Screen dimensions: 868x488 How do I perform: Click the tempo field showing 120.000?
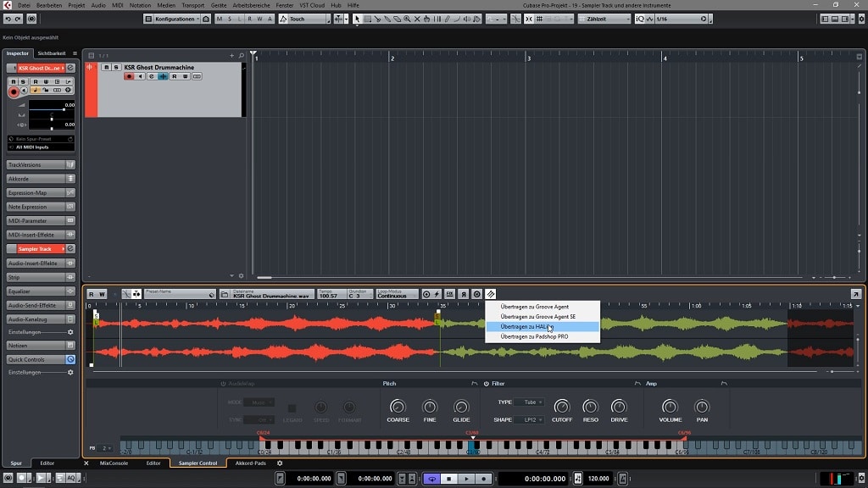pyautogui.click(x=598, y=479)
